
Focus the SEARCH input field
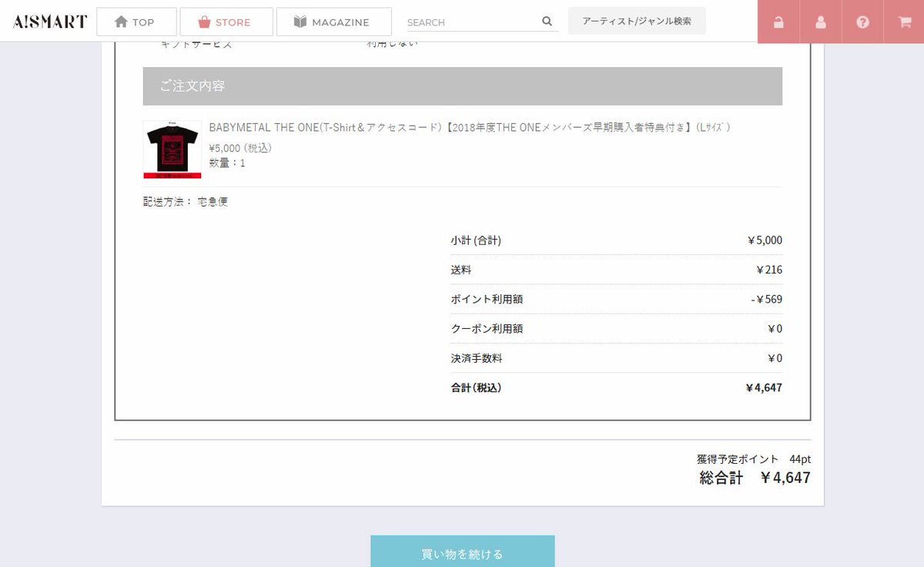pyautogui.click(x=471, y=22)
